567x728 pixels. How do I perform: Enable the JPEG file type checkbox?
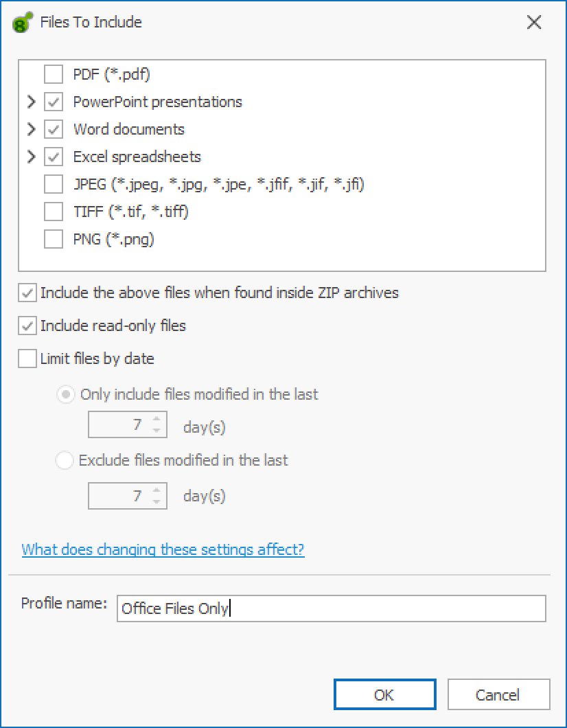click(x=54, y=184)
